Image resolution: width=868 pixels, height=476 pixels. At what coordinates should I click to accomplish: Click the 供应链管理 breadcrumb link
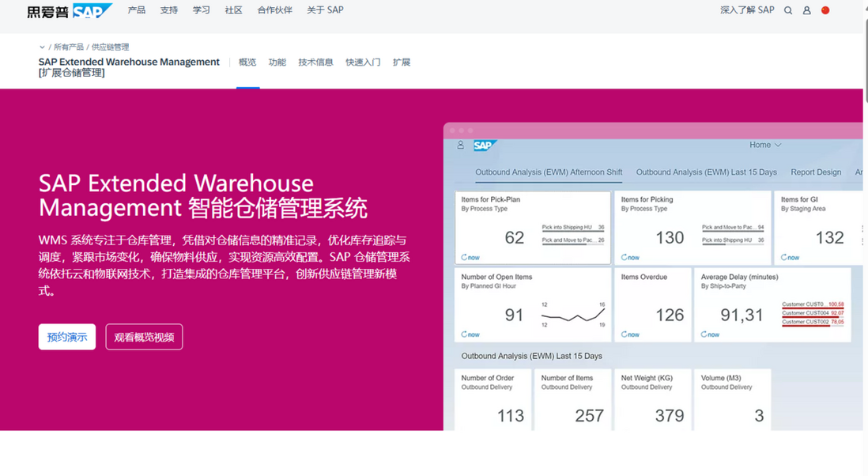[110, 47]
